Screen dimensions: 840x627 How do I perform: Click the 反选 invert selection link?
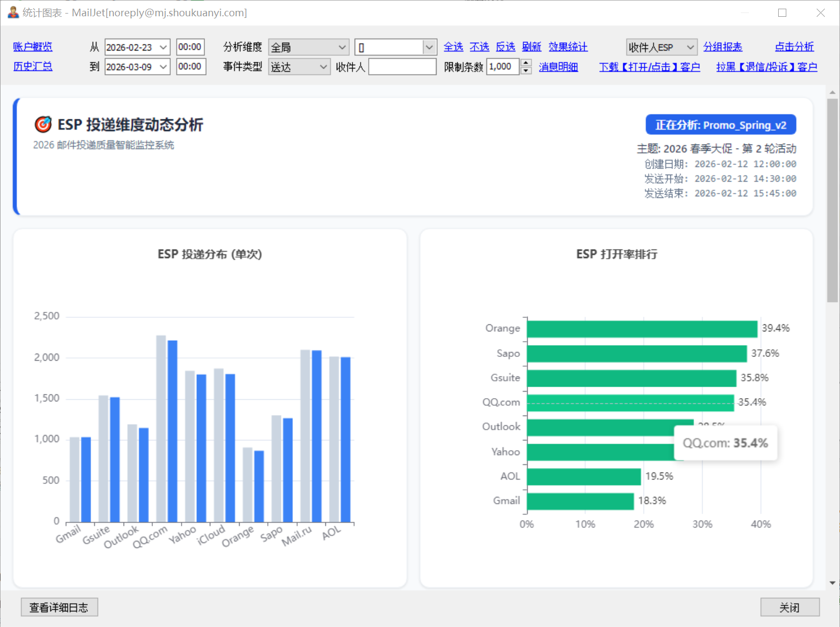(x=505, y=47)
